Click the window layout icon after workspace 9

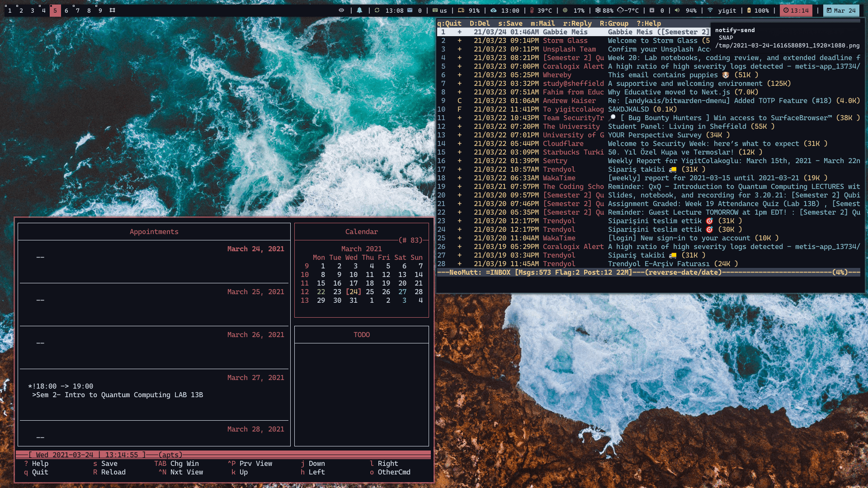pos(112,10)
